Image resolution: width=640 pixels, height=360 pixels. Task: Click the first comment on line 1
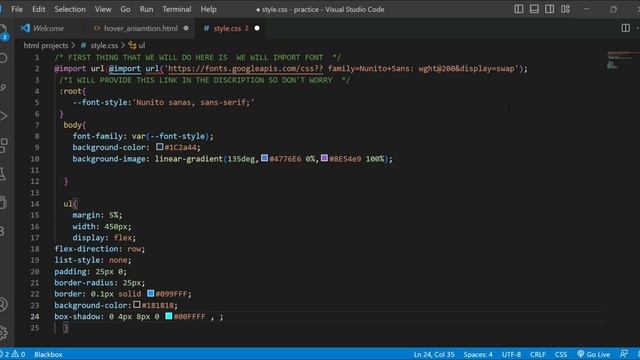click(198, 57)
